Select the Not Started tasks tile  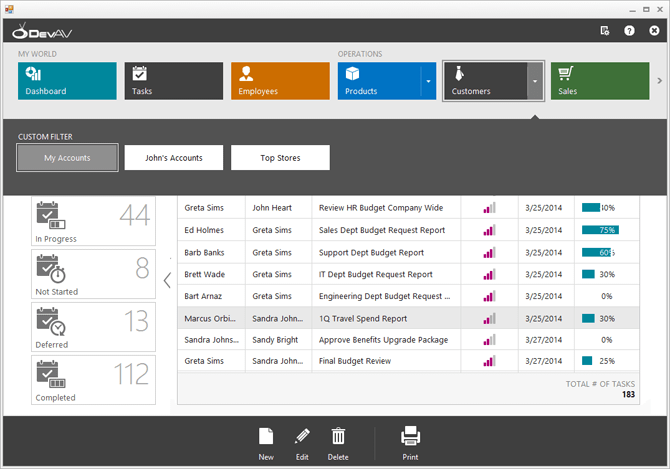(x=93, y=274)
